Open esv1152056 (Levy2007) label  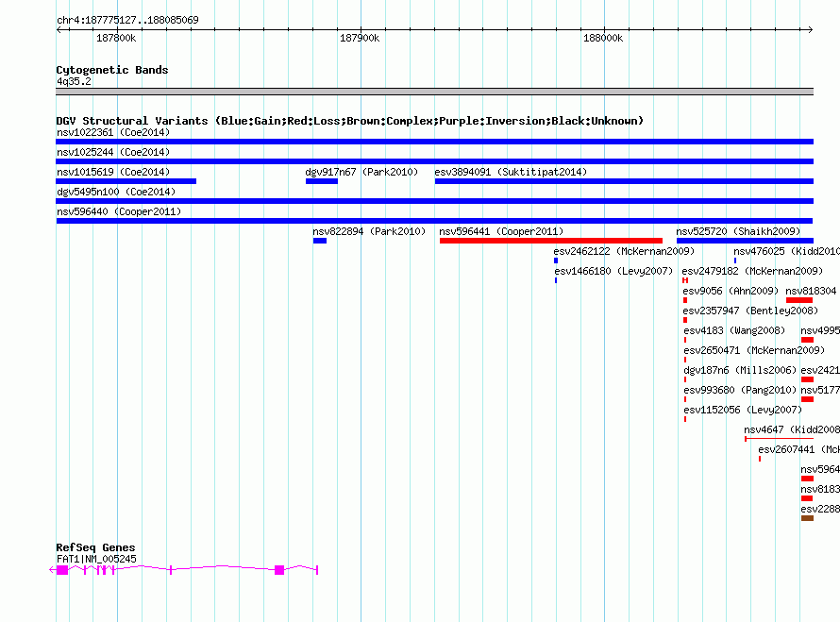(x=743, y=410)
